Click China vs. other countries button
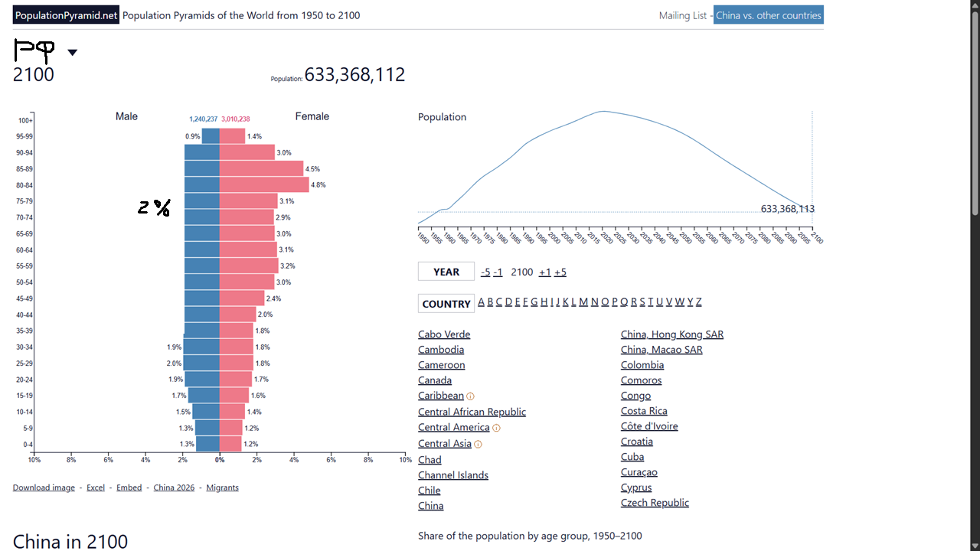Screen dimensions: 980x551 click(x=769, y=15)
